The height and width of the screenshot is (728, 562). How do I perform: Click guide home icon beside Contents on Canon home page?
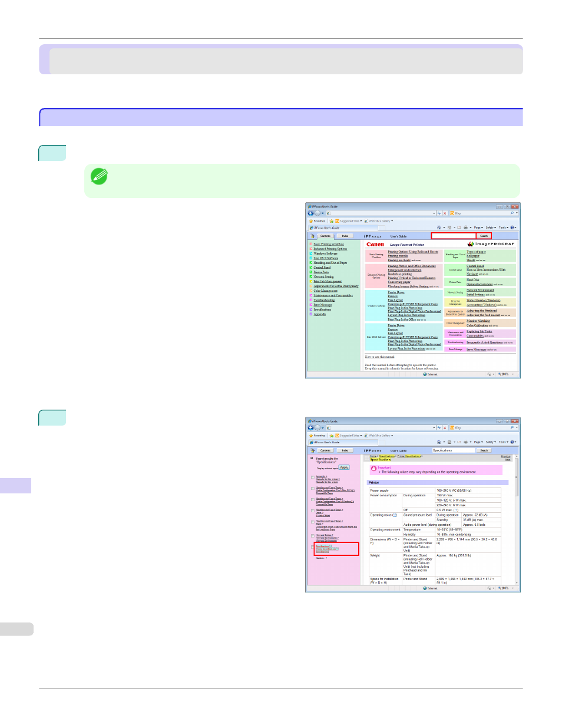312,236
